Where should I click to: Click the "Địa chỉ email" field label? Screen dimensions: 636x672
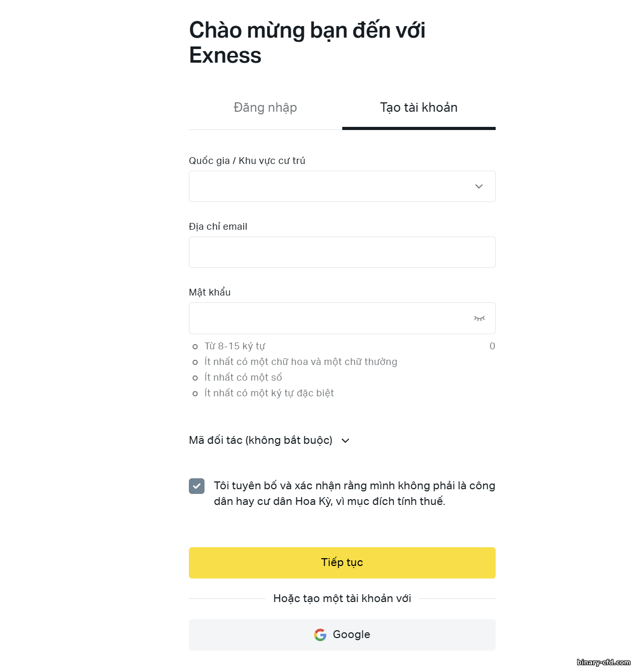(x=218, y=227)
